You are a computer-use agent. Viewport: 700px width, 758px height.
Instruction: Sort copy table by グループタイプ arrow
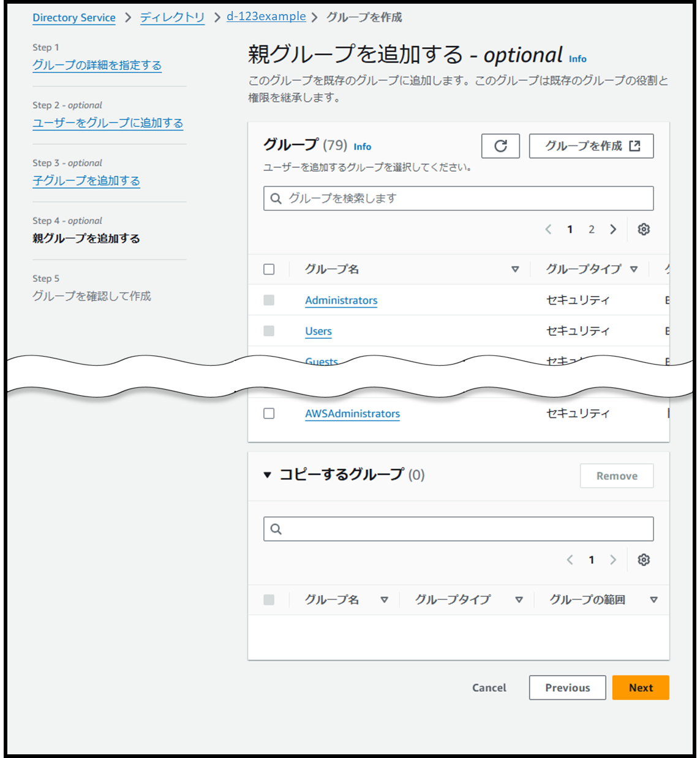click(x=519, y=600)
